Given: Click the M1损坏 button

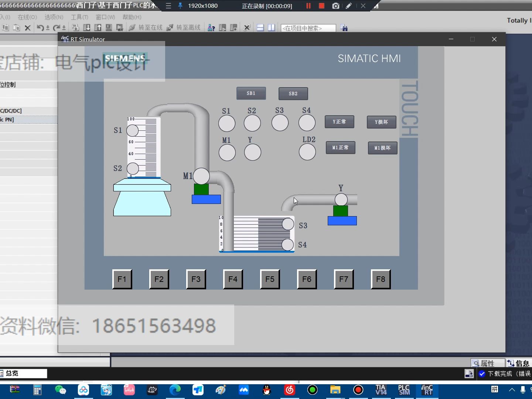Looking at the screenshot, I should click(x=382, y=148).
